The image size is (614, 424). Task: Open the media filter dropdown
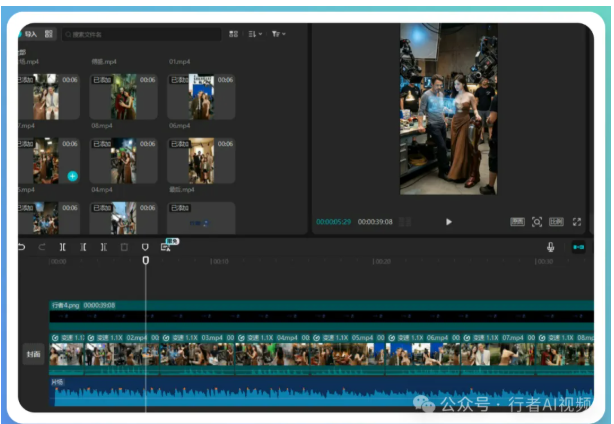[279, 34]
